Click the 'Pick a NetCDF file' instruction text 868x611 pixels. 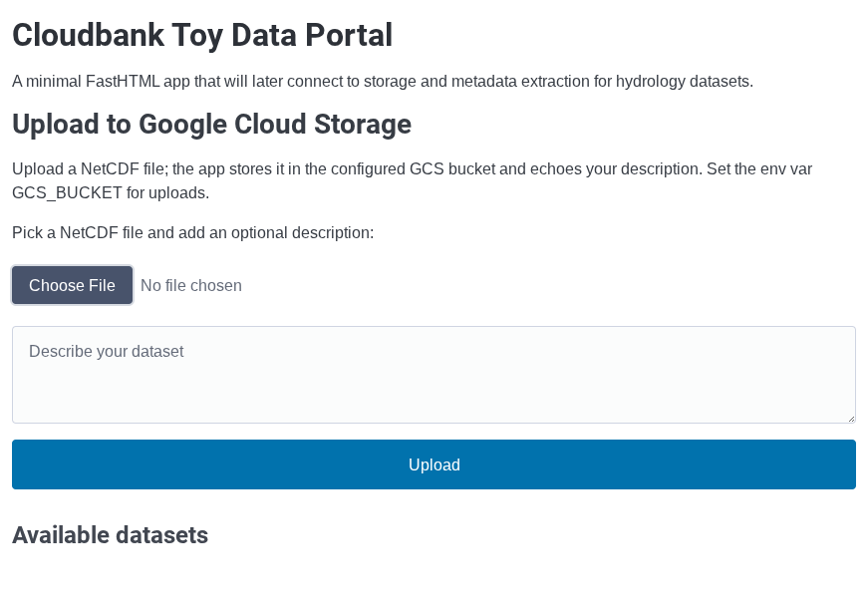click(192, 232)
